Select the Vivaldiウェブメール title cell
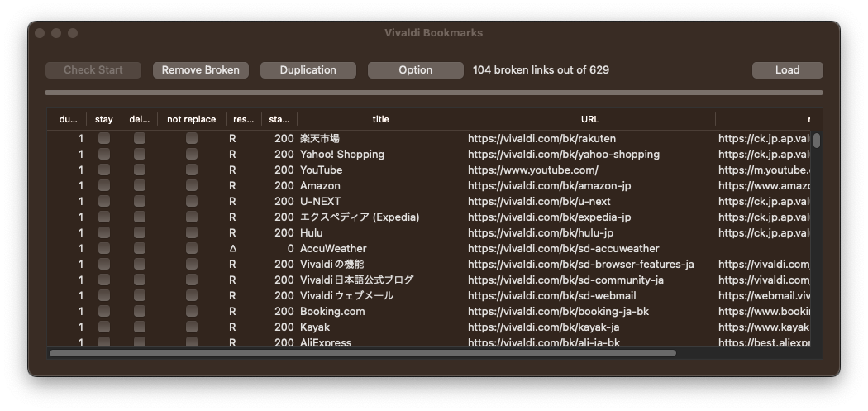 [x=346, y=296]
